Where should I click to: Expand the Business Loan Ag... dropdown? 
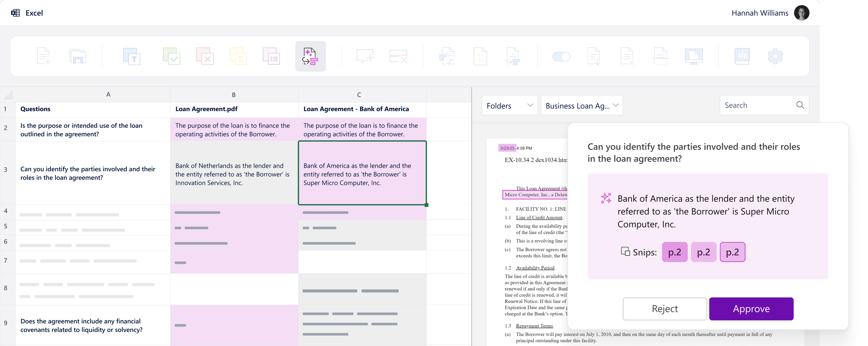point(582,105)
